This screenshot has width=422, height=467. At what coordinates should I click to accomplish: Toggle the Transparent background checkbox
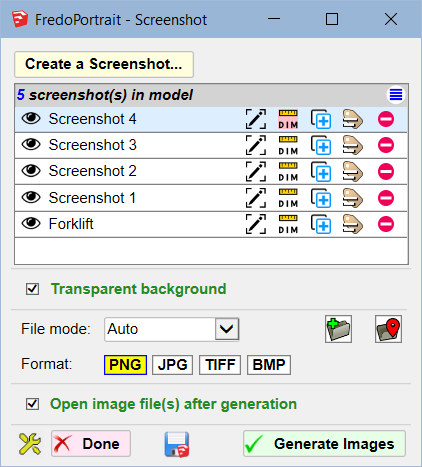(32, 289)
